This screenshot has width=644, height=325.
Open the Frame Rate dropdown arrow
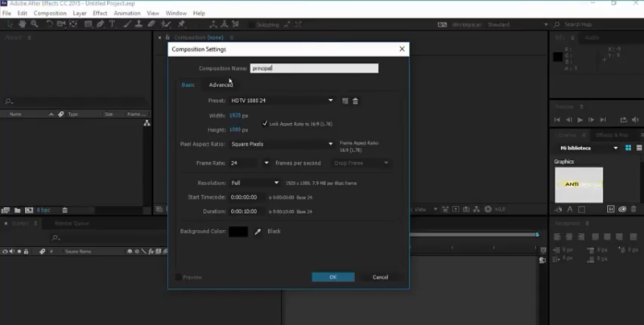tap(266, 163)
